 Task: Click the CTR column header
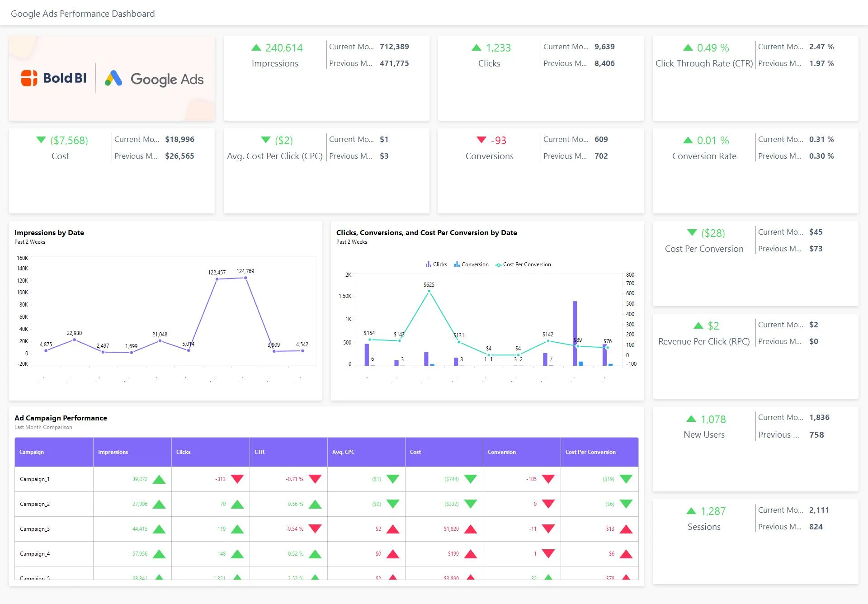tap(259, 452)
